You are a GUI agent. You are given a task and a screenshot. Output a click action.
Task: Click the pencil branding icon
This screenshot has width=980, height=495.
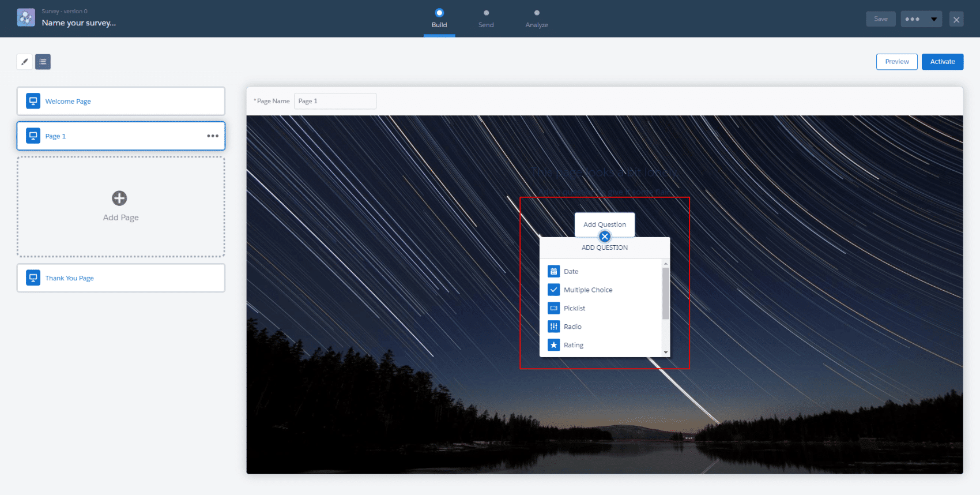(x=24, y=62)
